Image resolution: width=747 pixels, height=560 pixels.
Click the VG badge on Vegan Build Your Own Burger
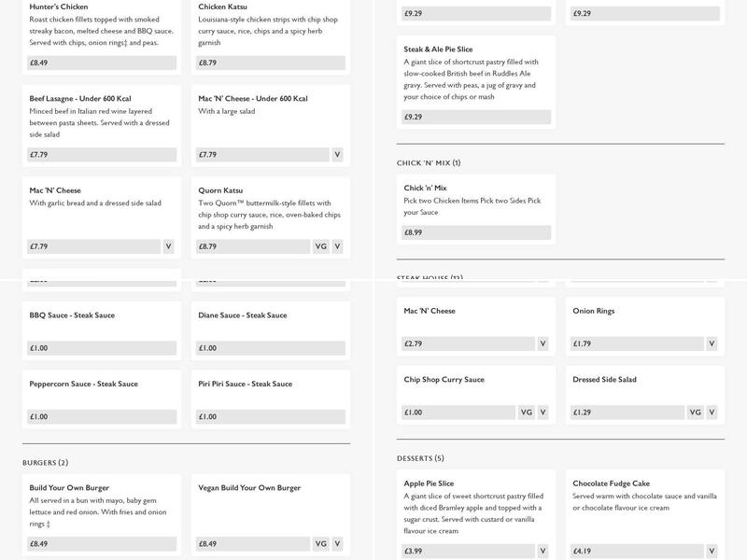pyautogui.click(x=320, y=543)
